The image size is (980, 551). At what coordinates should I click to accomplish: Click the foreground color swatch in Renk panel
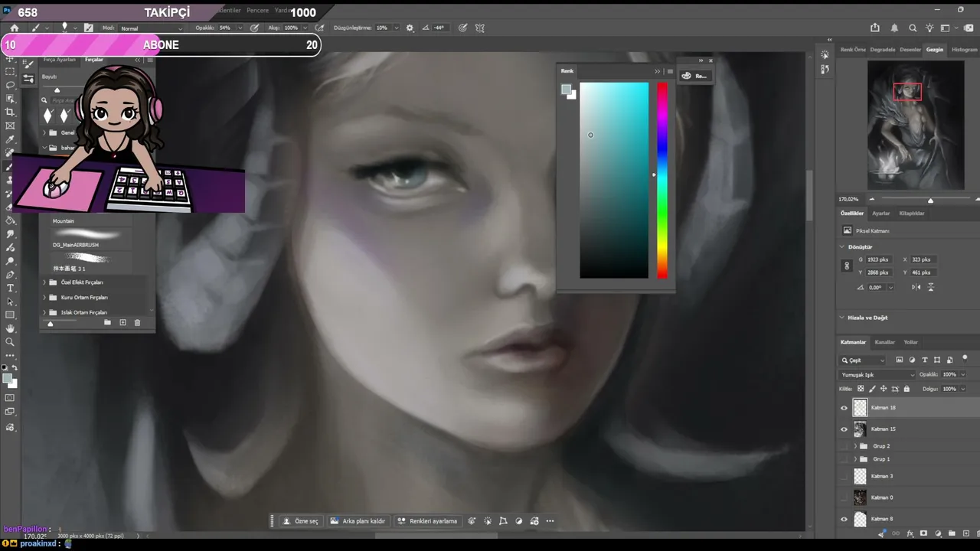pos(566,90)
